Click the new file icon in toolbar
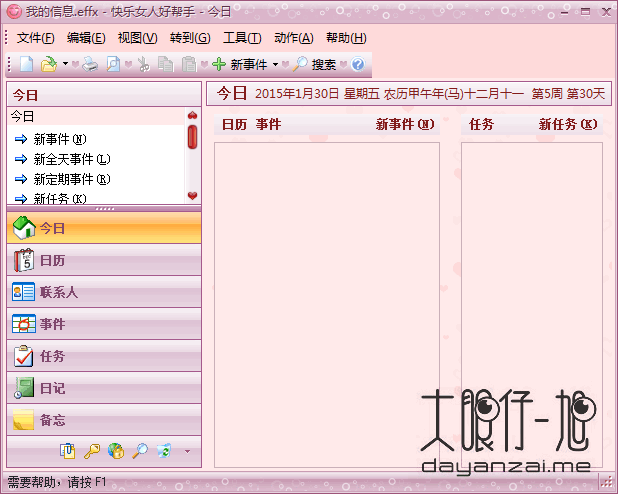 coord(26,64)
